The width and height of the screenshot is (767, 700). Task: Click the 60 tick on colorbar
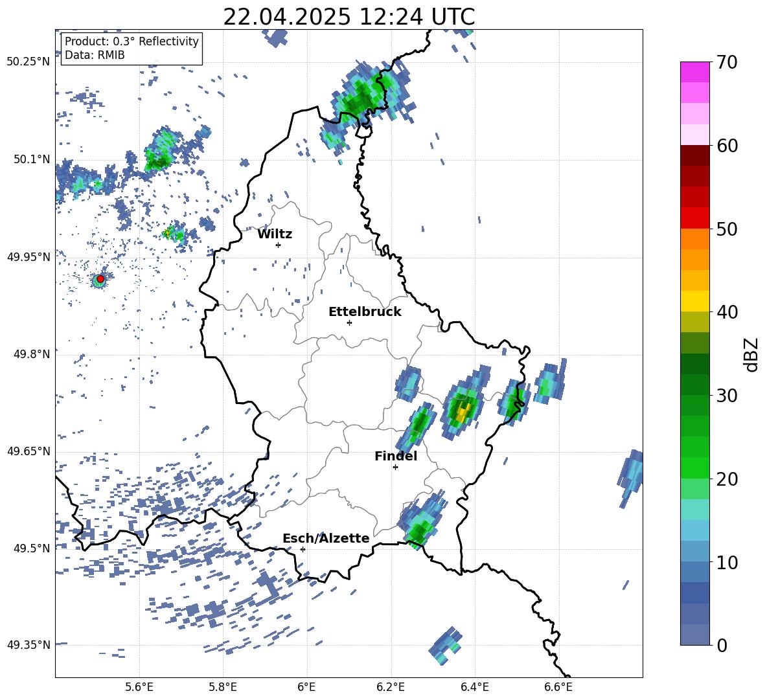727,146
